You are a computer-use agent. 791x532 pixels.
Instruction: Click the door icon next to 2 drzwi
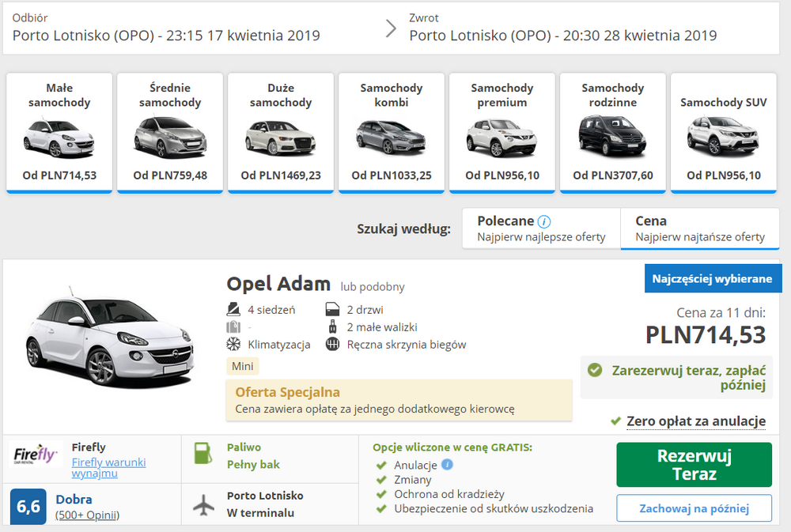pos(332,309)
